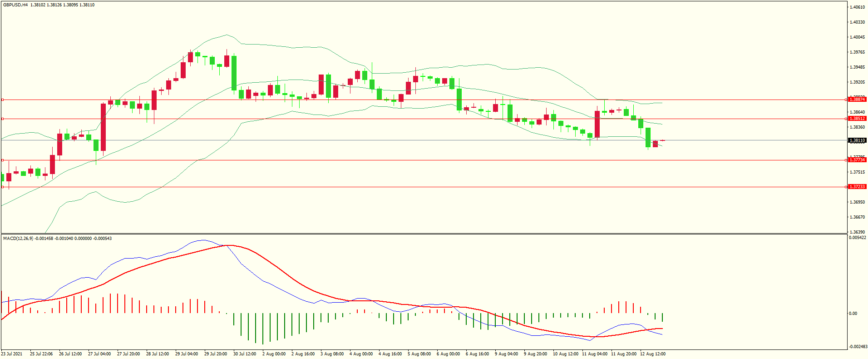The width and height of the screenshot is (868, 359).
Task: Select the red 1.38874 price level tag
Action: pyautogui.click(x=857, y=100)
